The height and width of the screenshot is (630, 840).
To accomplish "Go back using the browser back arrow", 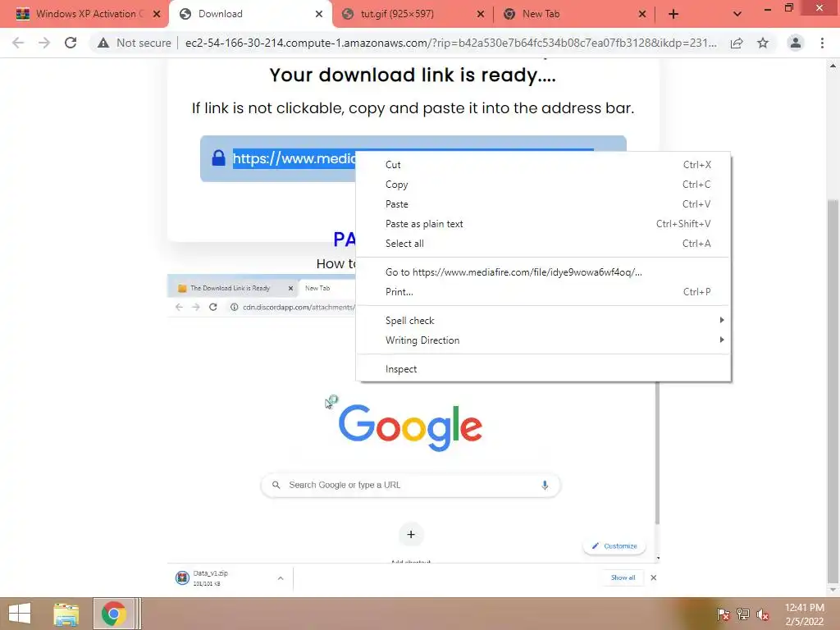I will (x=18, y=43).
